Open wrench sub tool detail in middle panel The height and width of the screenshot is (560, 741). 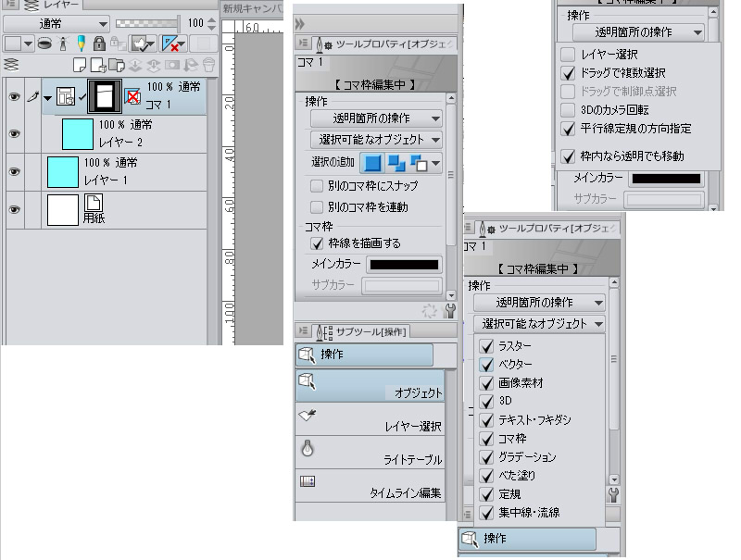tap(450, 311)
